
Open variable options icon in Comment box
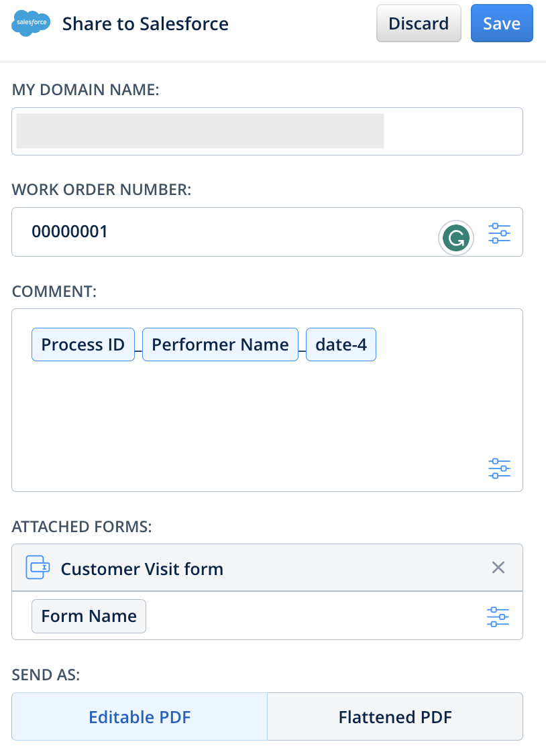click(499, 468)
